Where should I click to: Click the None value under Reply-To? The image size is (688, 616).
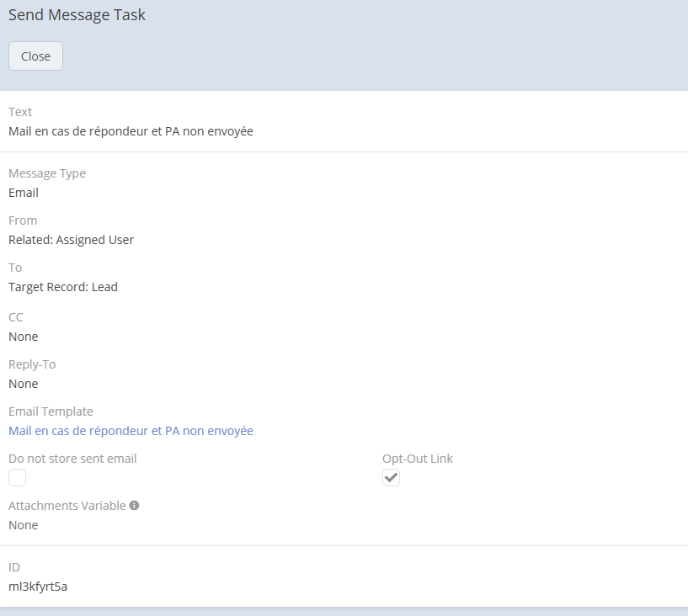pyautogui.click(x=23, y=384)
